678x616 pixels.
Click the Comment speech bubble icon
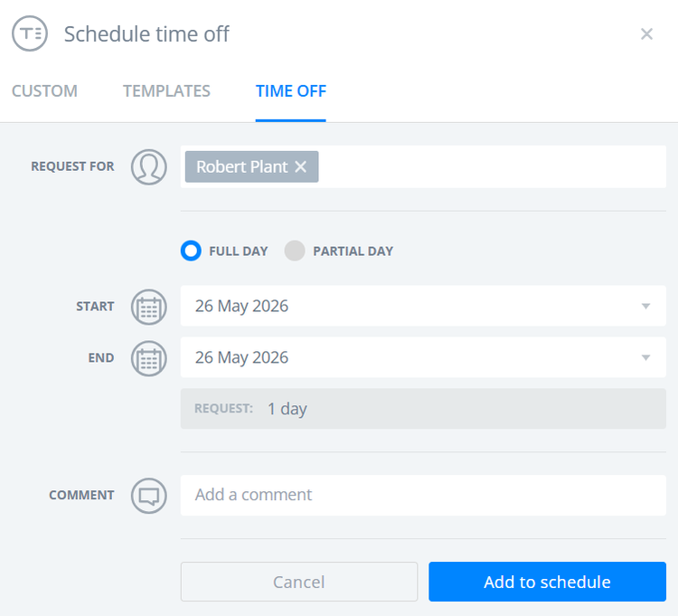149,496
